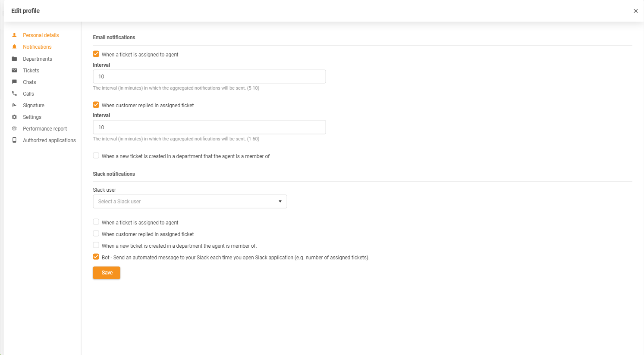Close the Edit profile dialog
This screenshot has width=644, height=355.
pyautogui.click(x=635, y=11)
